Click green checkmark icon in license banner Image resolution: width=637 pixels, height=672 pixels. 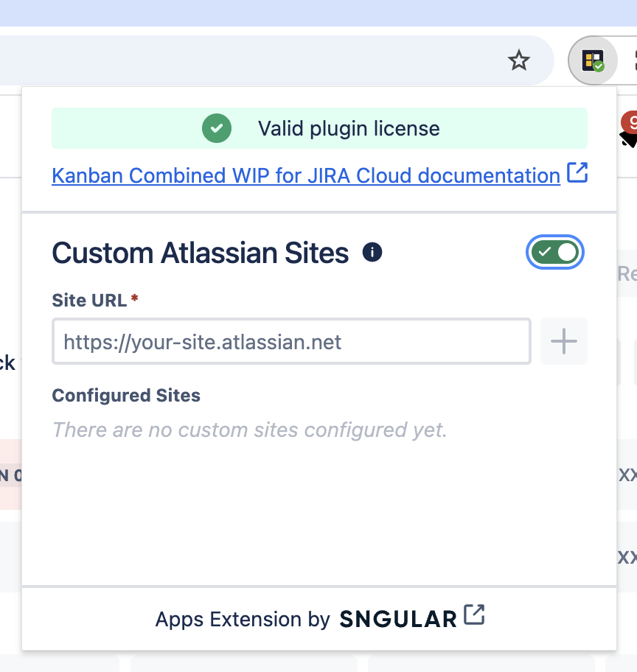(217, 128)
